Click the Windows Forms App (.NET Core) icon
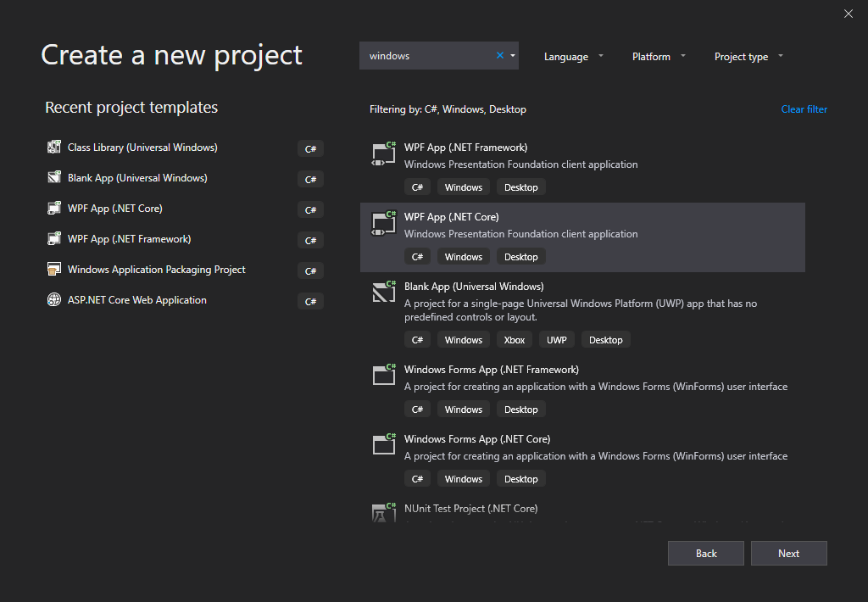This screenshot has height=602, width=868. 385,446
